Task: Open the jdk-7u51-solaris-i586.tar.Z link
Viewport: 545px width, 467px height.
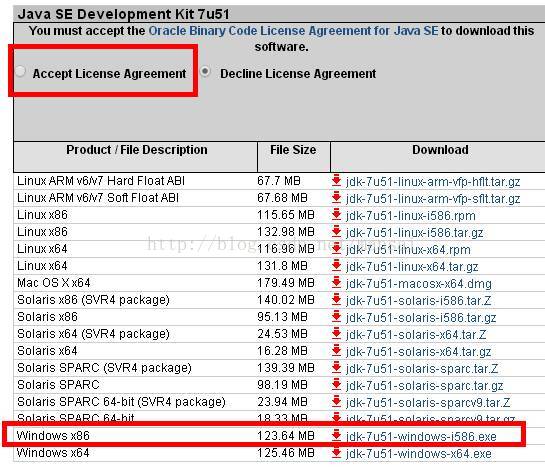Action: point(418,301)
